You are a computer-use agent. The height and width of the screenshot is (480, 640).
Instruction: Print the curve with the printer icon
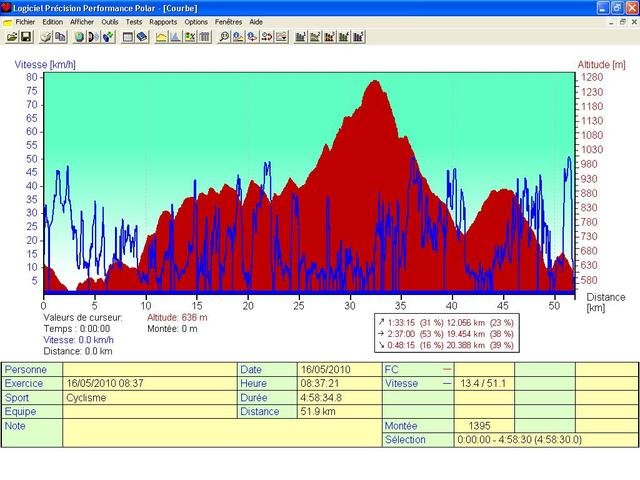[46, 37]
